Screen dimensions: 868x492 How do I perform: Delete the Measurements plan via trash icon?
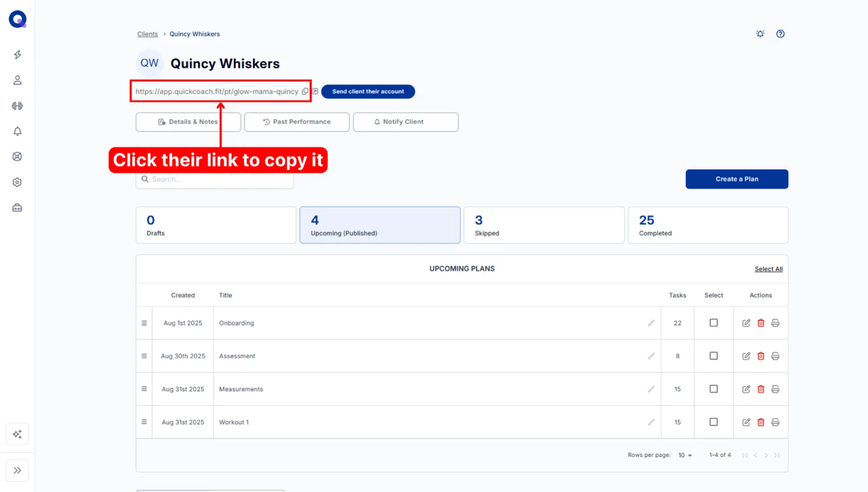coord(761,389)
